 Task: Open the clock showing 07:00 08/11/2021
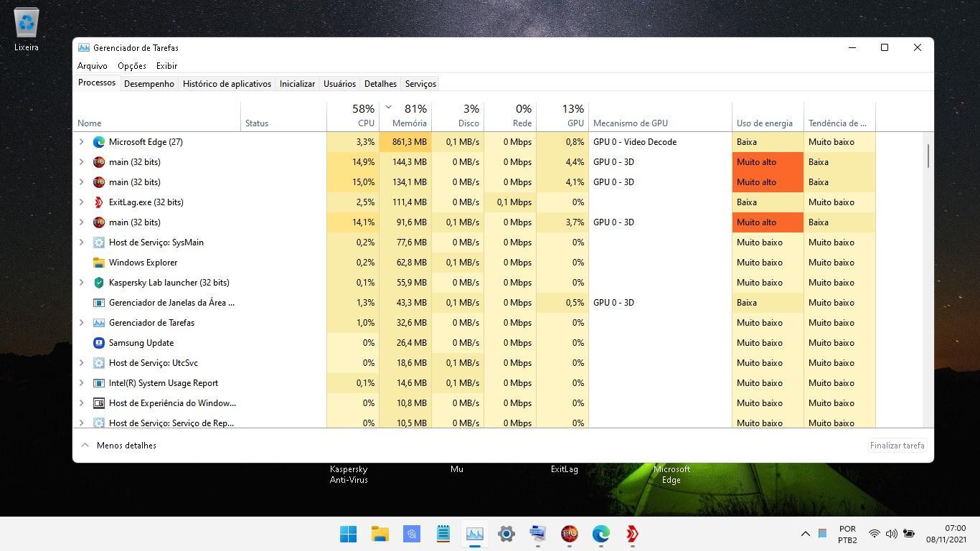coord(946,534)
